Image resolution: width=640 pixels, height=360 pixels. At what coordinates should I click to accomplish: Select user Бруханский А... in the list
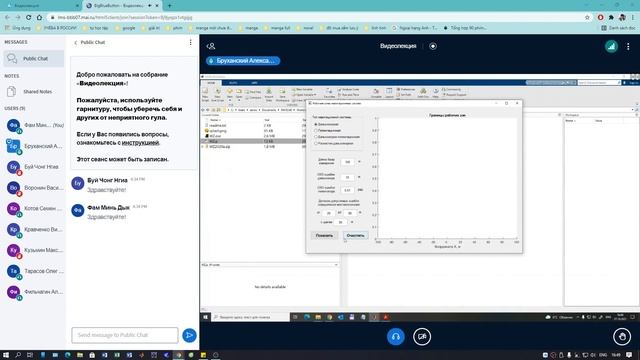point(34,146)
